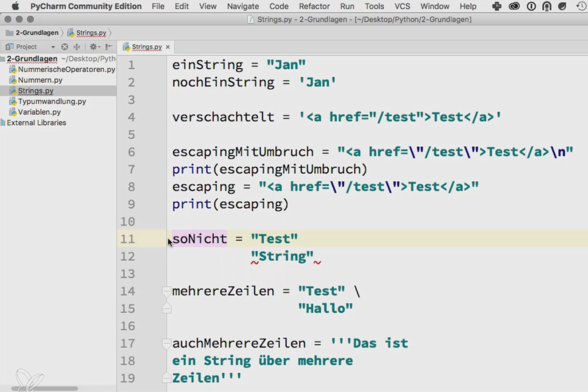Open Project panel gear settings
Screen dimensions: 588x392
tap(94, 47)
